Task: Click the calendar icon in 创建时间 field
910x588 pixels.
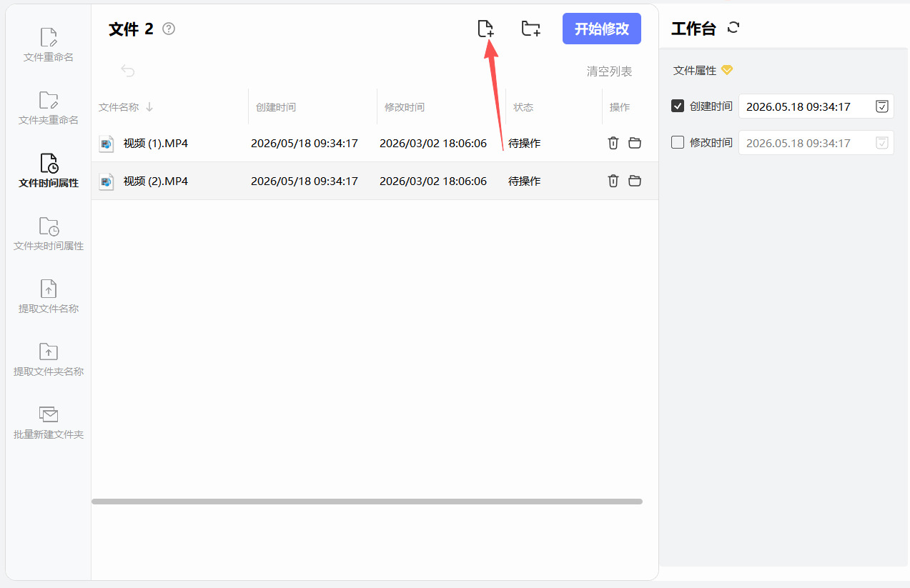Action: 882,106
